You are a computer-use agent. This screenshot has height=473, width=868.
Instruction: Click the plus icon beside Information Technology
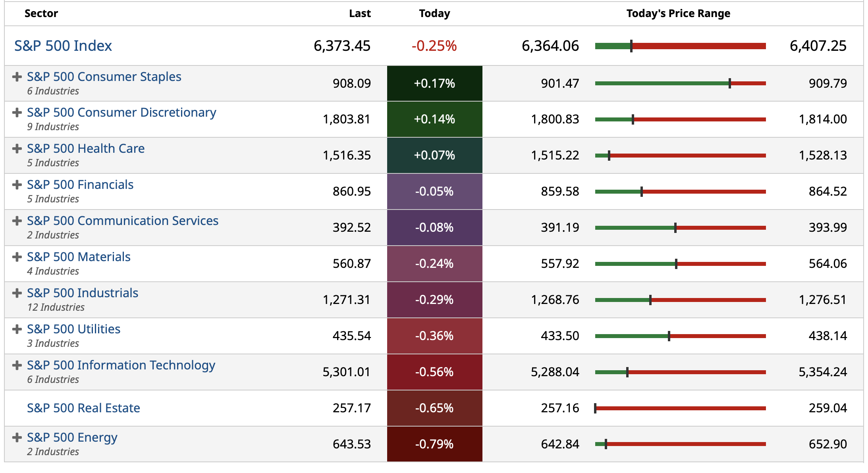(17, 365)
